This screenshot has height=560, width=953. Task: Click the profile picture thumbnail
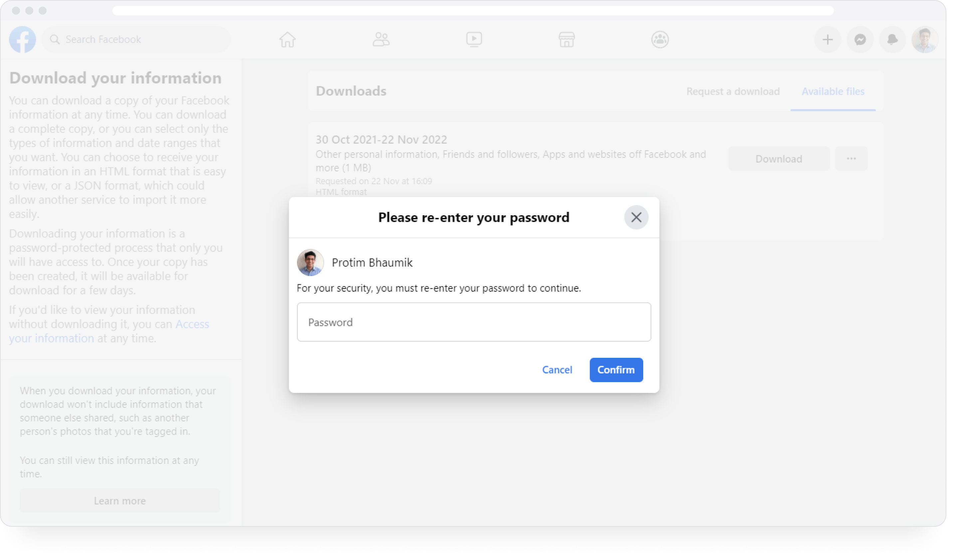pos(310,263)
